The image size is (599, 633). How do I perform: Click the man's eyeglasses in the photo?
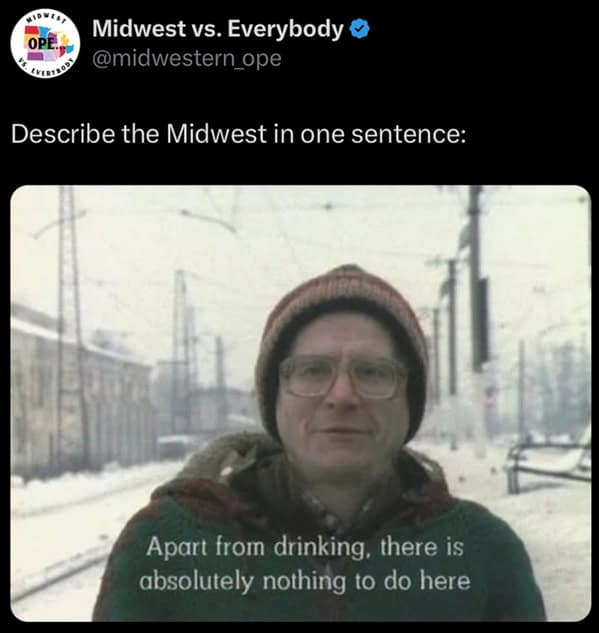click(x=343, y=378)
